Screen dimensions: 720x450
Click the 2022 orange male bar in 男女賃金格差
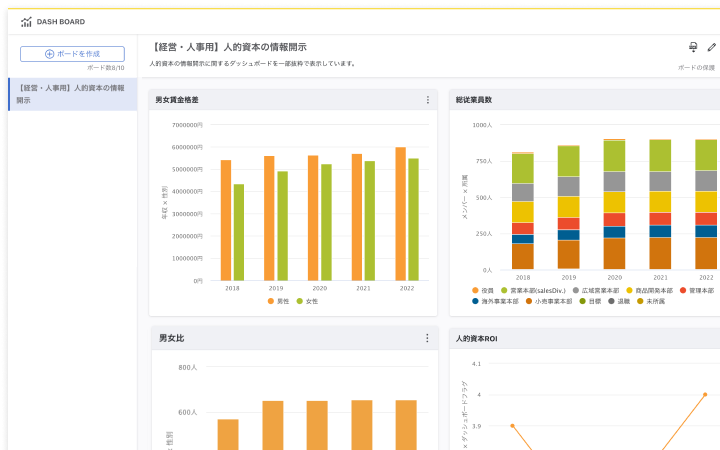pyautogui.click(x=400, y=214)
